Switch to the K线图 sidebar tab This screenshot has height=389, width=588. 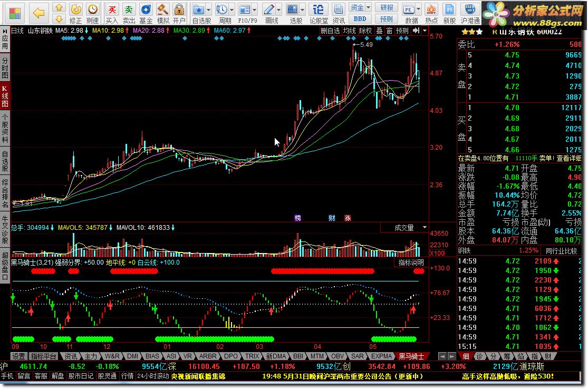(x=5, y=96)
